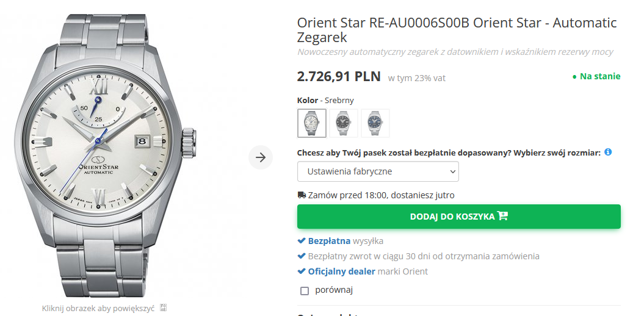The width and height of the screenshot is (644, 316).
Task: Click the green Na stanie stock status
Action: click(596, 76)
